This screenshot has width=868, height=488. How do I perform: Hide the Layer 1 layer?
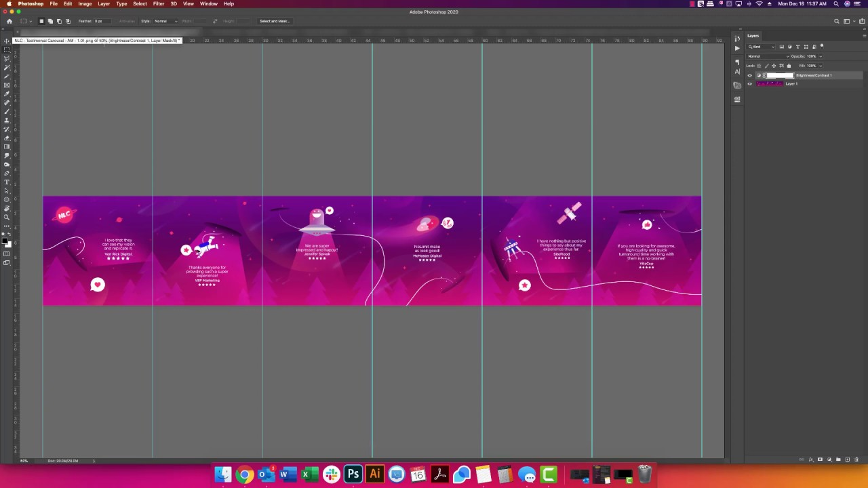click(750, 83)
